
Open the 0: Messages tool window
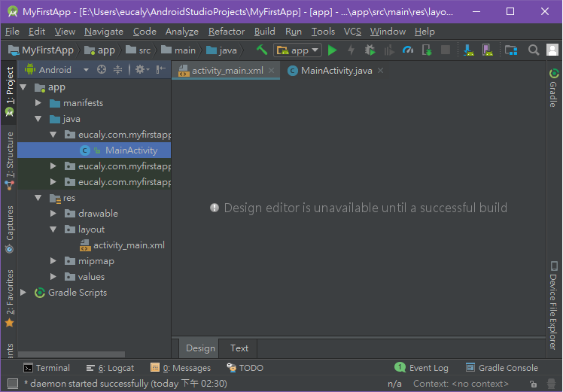(181, 368)
